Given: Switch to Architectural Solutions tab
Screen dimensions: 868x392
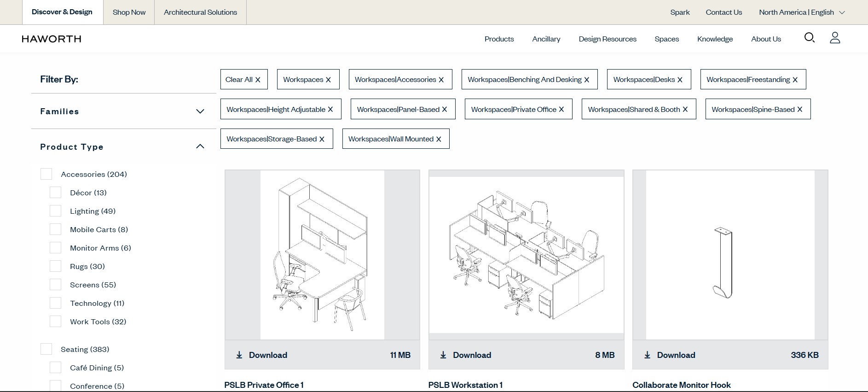Looking at the screenshot, I should coord(200,12).
